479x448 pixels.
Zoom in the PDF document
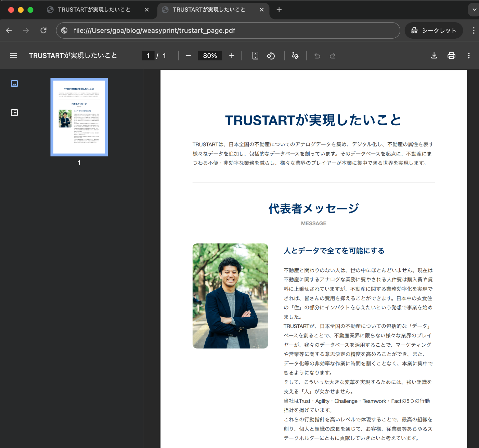(232, 55)
